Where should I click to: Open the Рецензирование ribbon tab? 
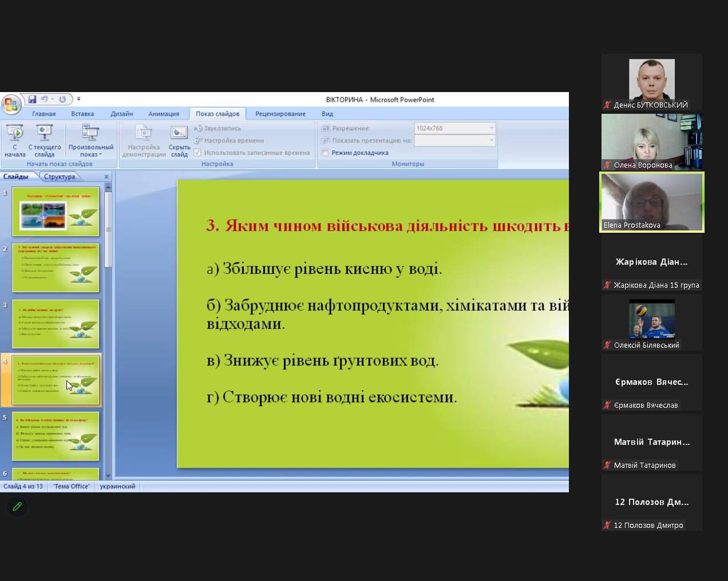pyautogui.click(x=280, y=114)
